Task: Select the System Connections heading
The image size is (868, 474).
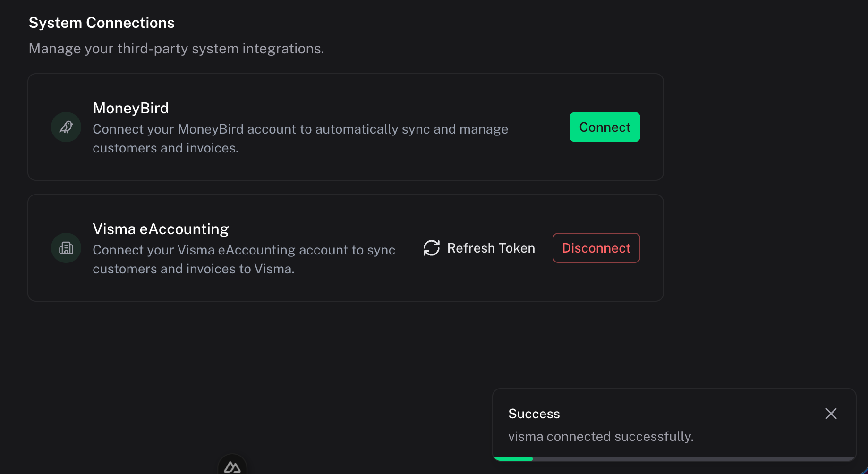Action: [102, 23]
